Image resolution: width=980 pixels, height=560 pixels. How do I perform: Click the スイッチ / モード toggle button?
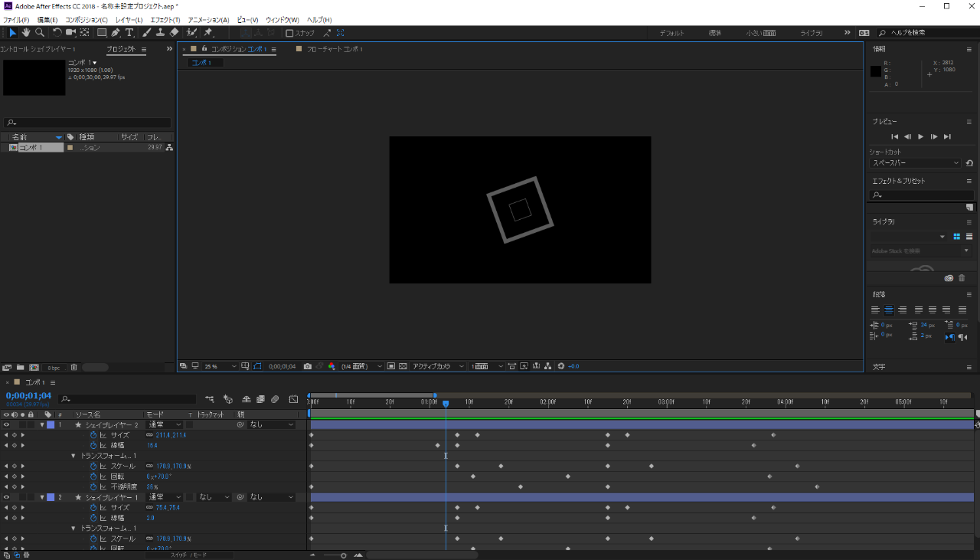click(188, 555)
